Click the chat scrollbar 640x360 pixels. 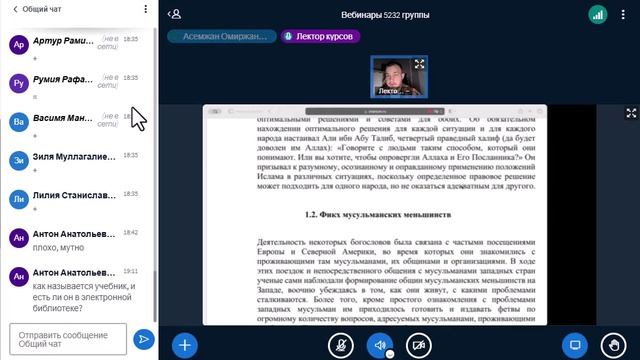tap(155, 296)
